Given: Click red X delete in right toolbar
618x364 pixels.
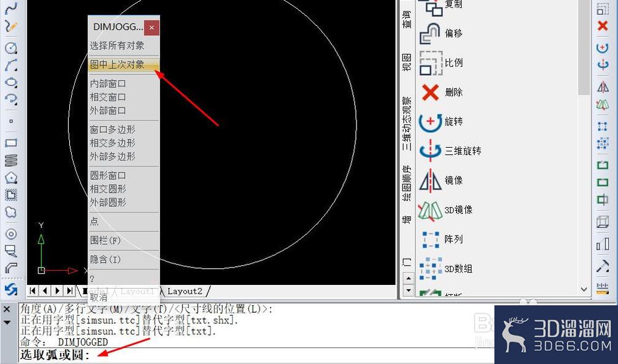Looking at the screenshot, I should (602, 26).
